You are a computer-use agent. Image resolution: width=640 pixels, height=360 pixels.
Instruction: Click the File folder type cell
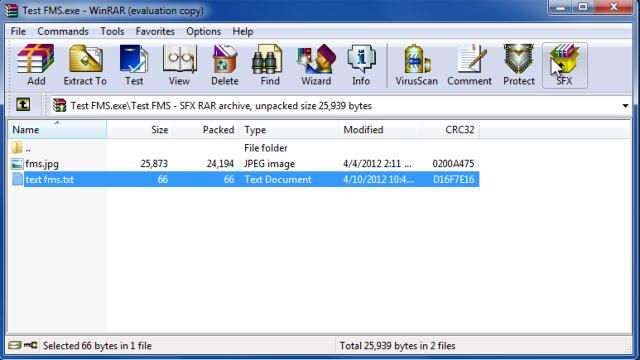[x=266, y=148]
